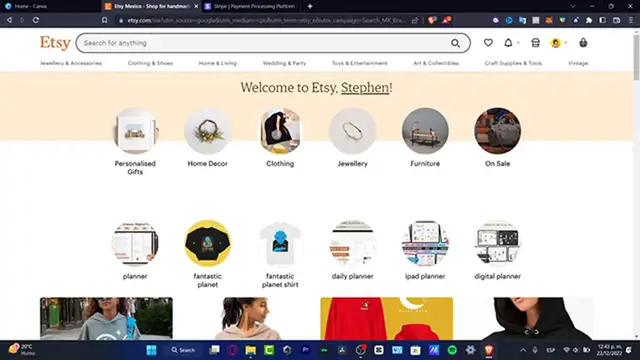Open Favourites via the heart icon
Viewport: 640px width, 360px height.
(488, 42)
